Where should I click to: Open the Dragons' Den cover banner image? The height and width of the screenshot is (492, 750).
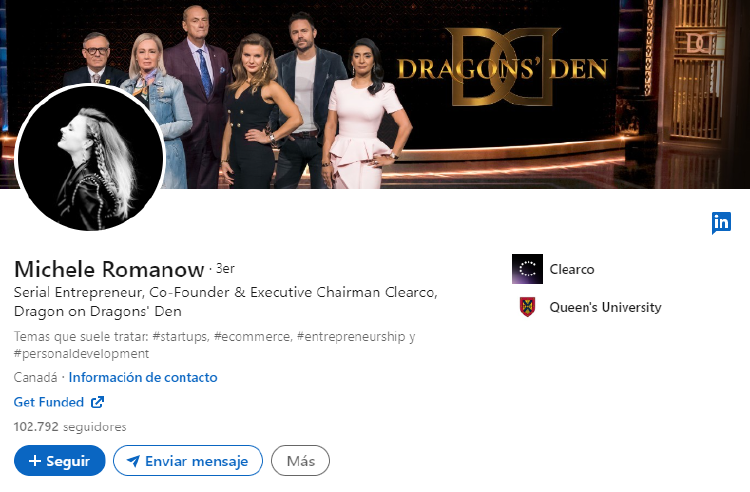tap(375, 94)
